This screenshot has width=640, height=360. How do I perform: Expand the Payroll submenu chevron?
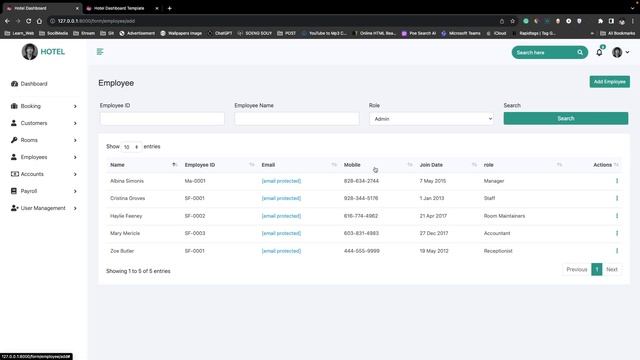click(75, 191)
